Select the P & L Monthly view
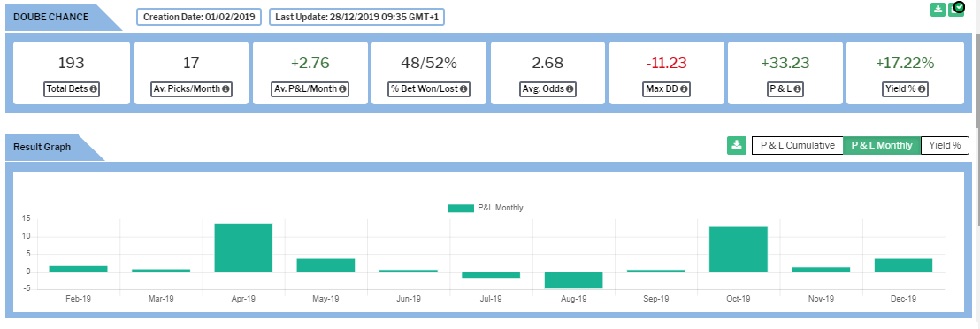The height and width of the screenshot is (329, 980). [882, 145]
